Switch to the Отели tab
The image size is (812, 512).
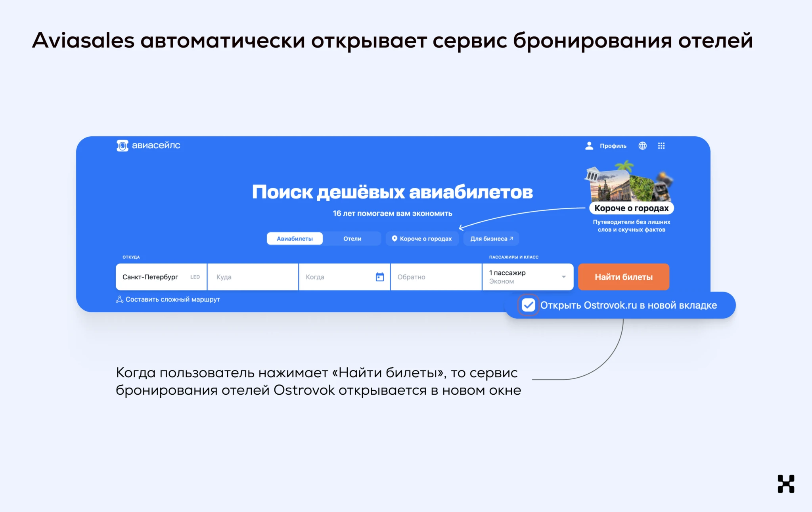tap(352, 239)
